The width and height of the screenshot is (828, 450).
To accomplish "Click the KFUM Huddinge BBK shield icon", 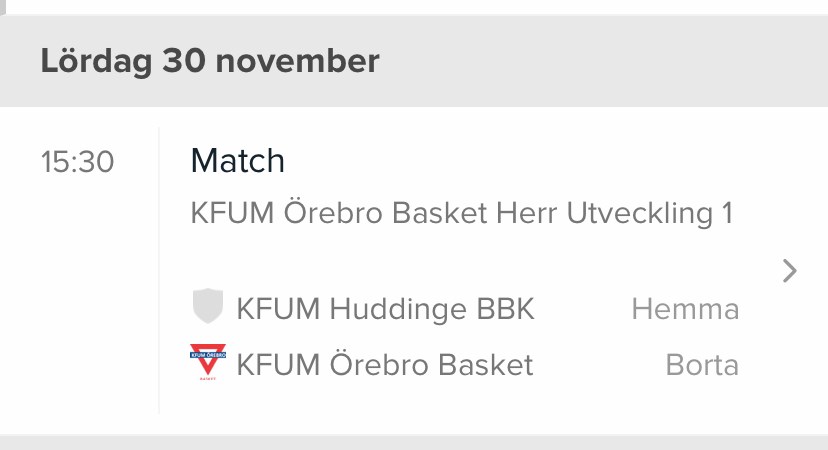I will (207, 308).
